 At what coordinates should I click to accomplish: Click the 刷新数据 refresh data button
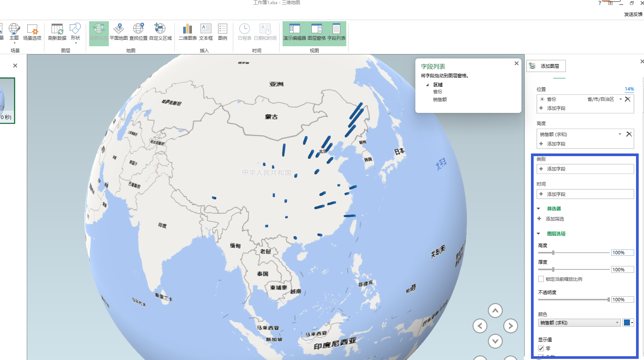pos(57,32)
